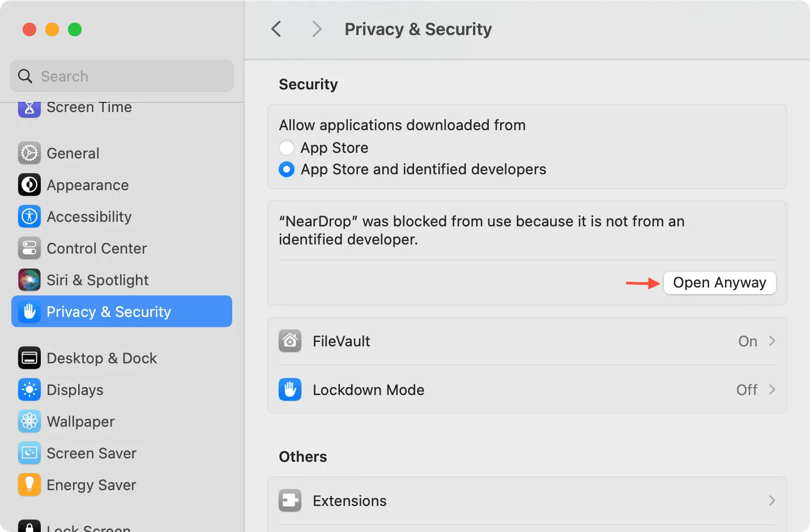Expand FileVault settings chevron
The image size is (810, 532).
coord(771,341)
